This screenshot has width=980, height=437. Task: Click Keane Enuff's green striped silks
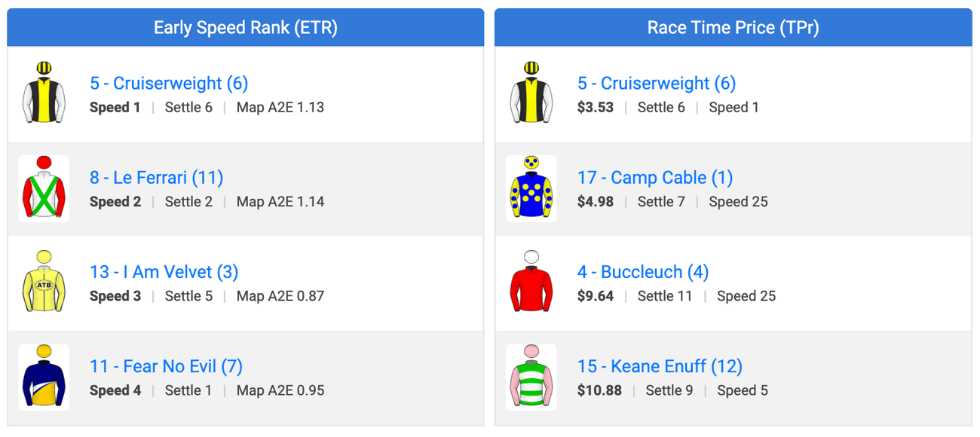pyautogui.click(x=531, y=377)
